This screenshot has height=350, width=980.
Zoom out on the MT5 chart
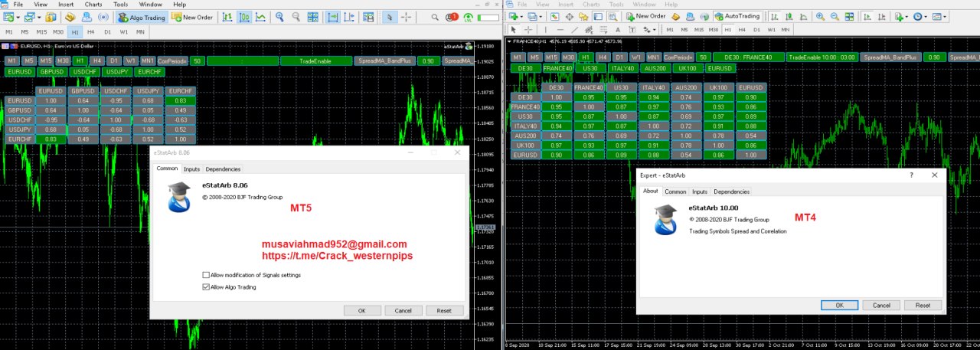(x=296, y=17)
